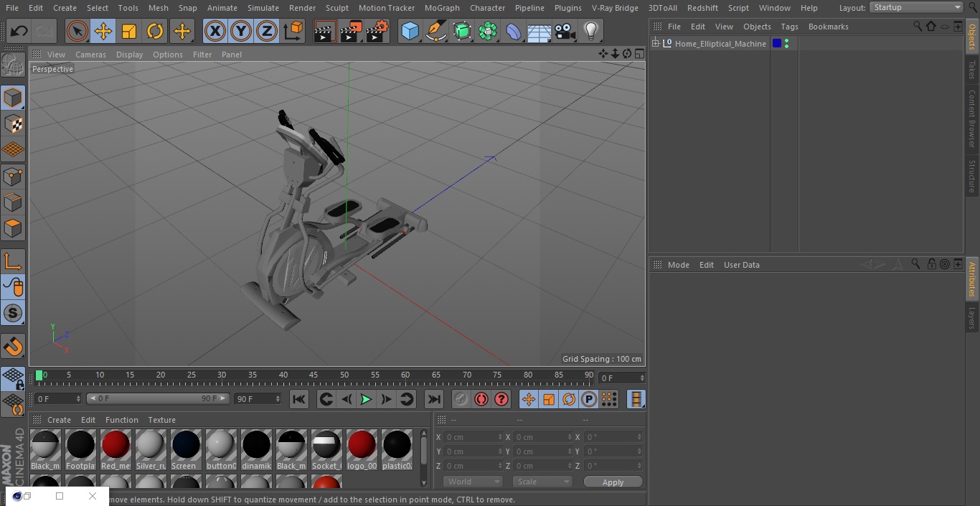Click Make Editable icon in left sidebar

(x=13, y=64)
